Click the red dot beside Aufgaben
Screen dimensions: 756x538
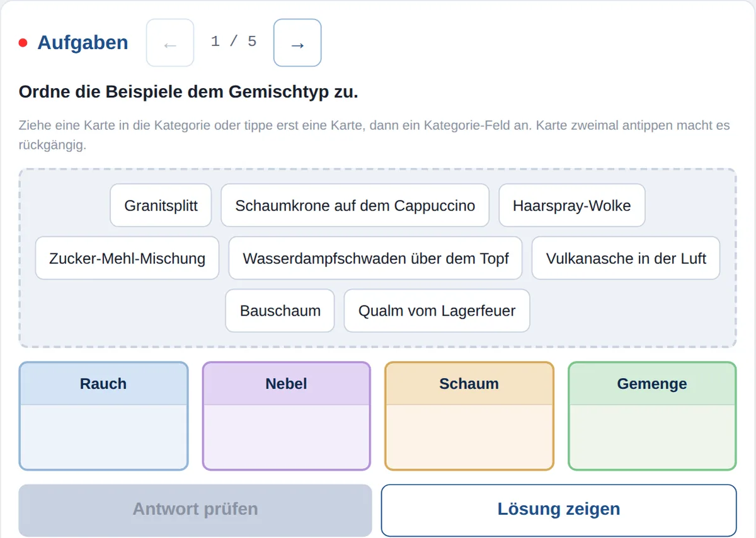23,43
